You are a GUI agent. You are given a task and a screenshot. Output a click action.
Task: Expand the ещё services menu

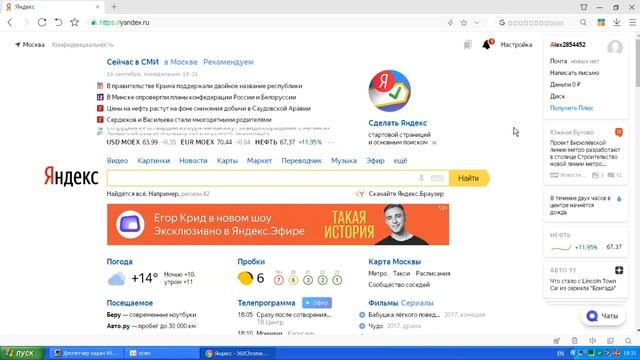(400, 161)
